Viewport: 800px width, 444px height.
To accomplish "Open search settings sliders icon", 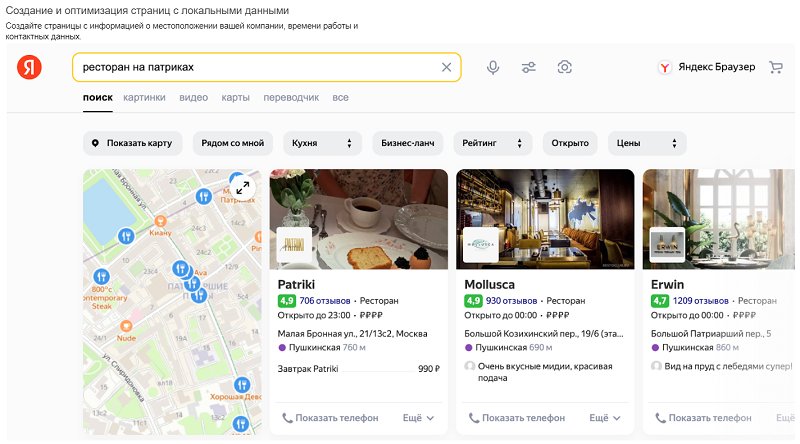I will click(529, 67).
